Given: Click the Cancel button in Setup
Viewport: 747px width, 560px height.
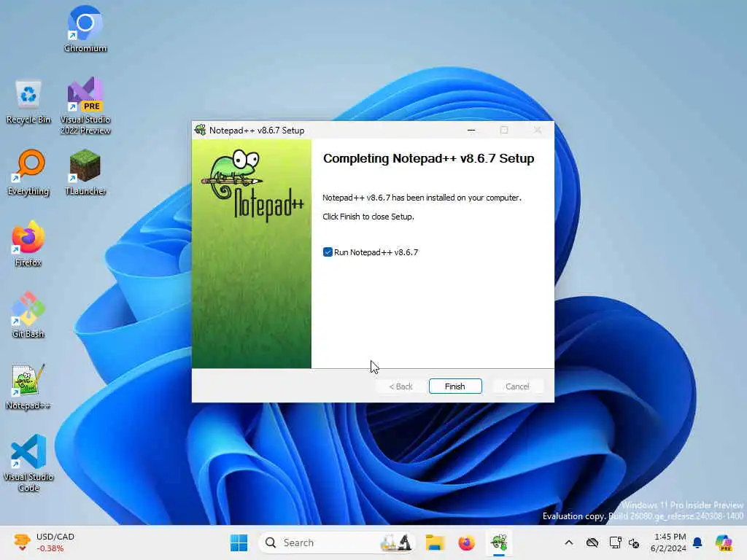Looking at the screenshot, I should [x=517, y=386].
